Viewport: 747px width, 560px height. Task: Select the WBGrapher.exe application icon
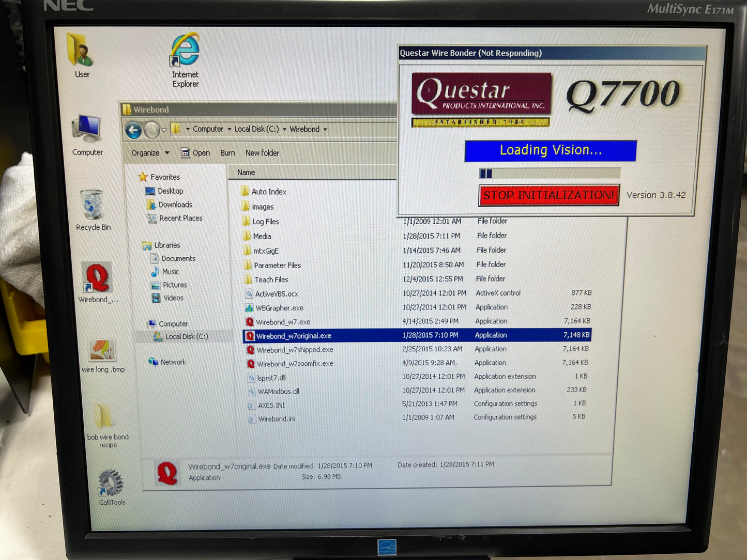(249, 308)
